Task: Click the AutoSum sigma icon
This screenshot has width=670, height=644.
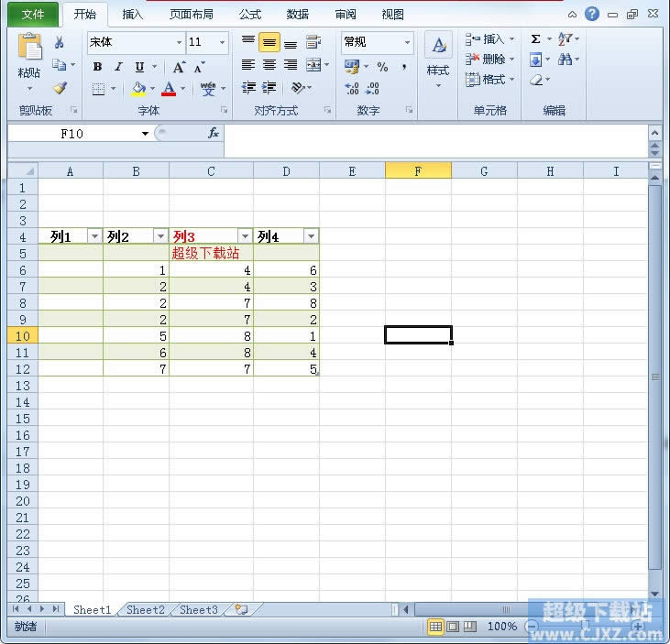Action: 535,39
